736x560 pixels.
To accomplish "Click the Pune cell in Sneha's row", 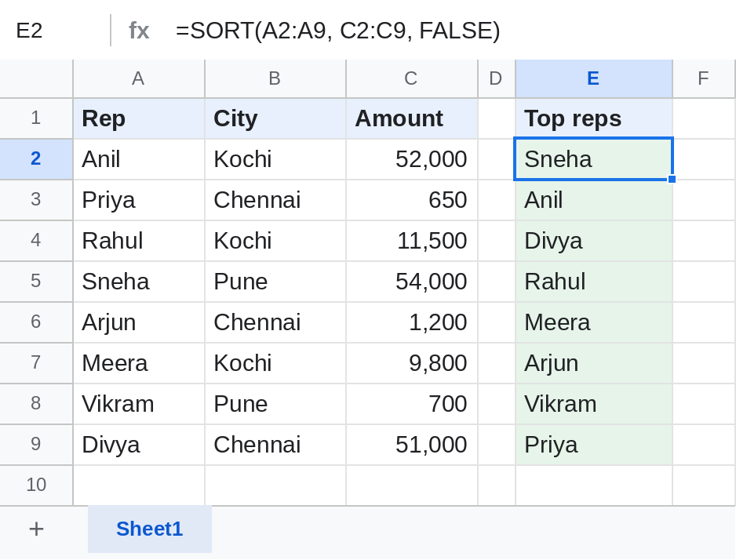I will 275,282.
